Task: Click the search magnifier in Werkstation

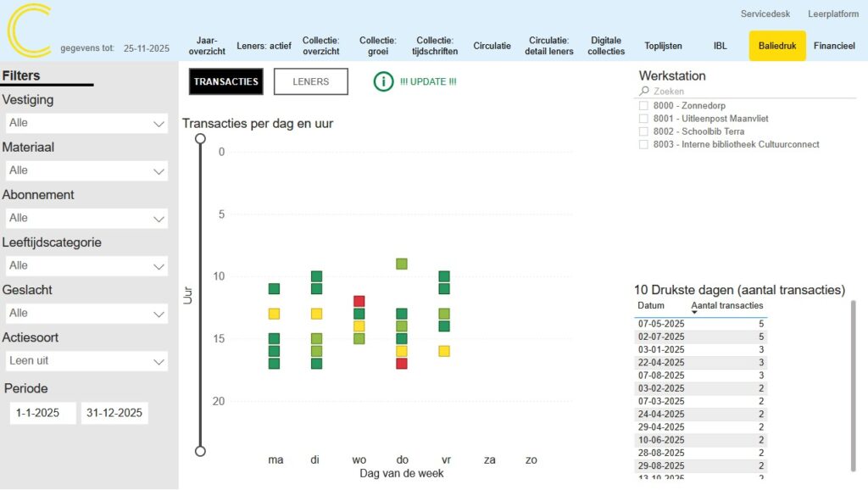Action: (645, 92)
